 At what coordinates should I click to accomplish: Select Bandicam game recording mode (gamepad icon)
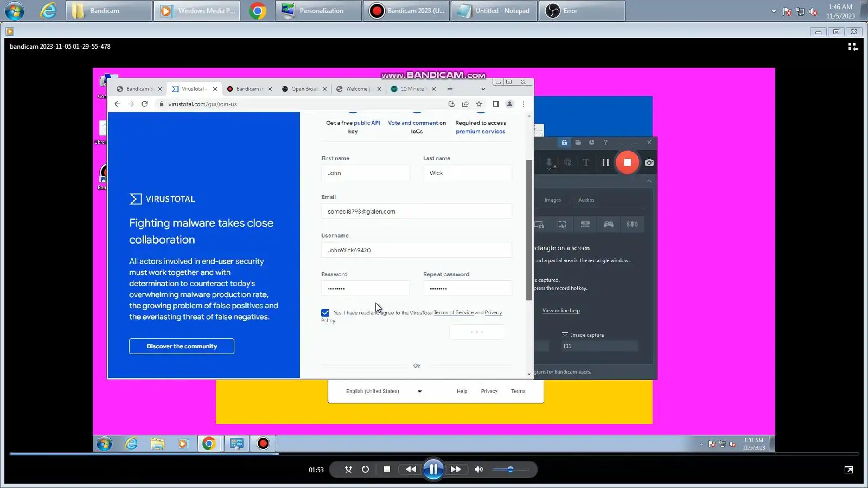click(x=609, y=224)
